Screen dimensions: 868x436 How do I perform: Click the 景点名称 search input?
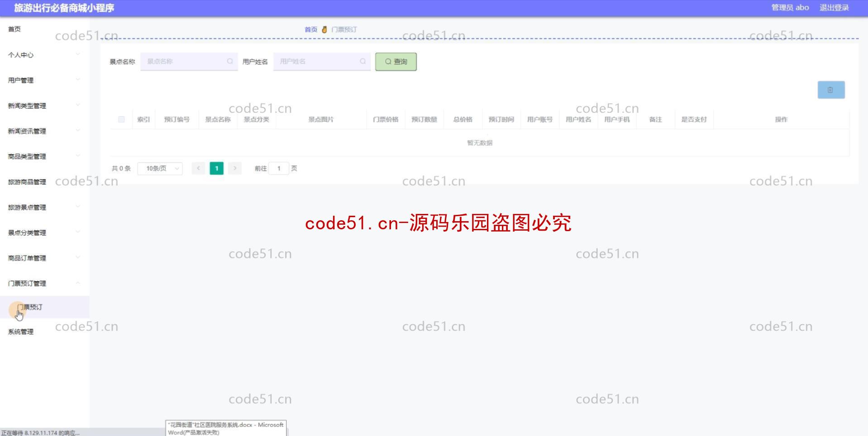[x=189, y=62]
